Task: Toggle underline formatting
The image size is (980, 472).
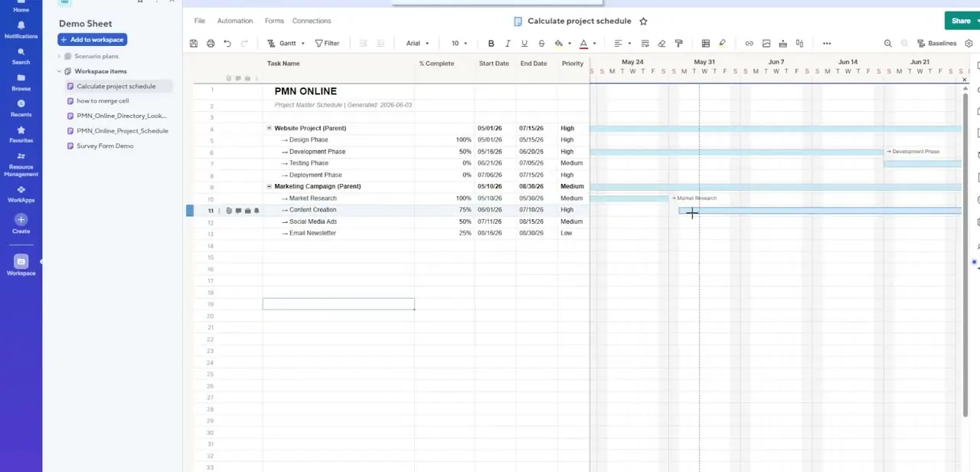Action: (x=524, y=44)
